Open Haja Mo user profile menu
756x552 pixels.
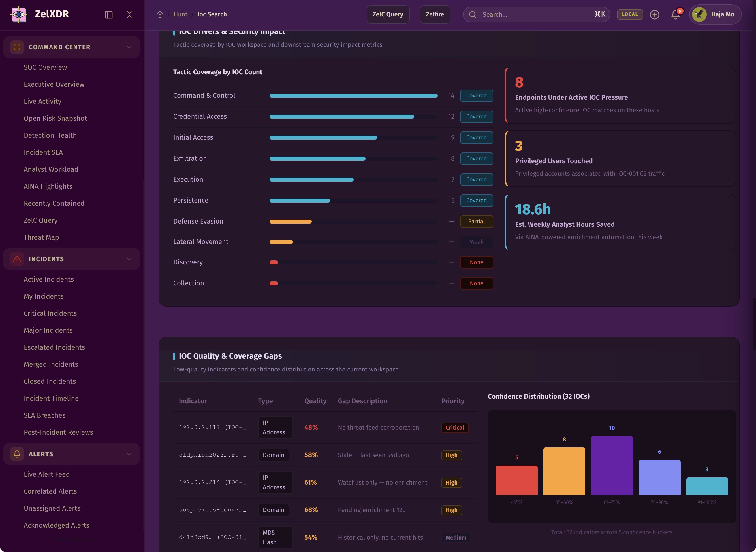715,14
